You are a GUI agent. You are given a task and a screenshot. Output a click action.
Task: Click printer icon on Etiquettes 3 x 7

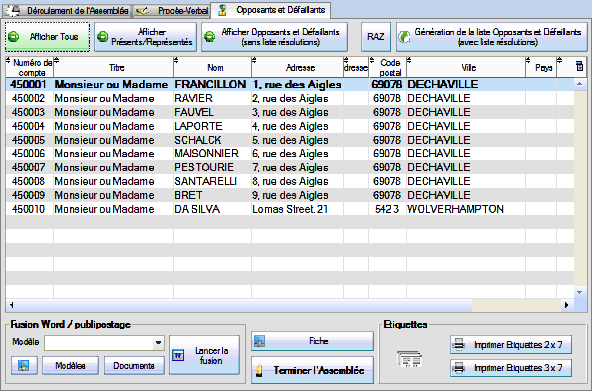tap(459, 368)
